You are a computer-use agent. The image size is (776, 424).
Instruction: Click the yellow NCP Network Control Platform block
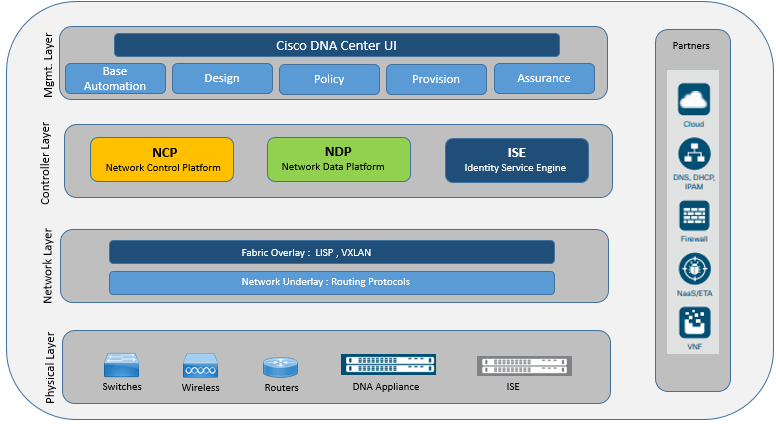[x=162, y=159]
